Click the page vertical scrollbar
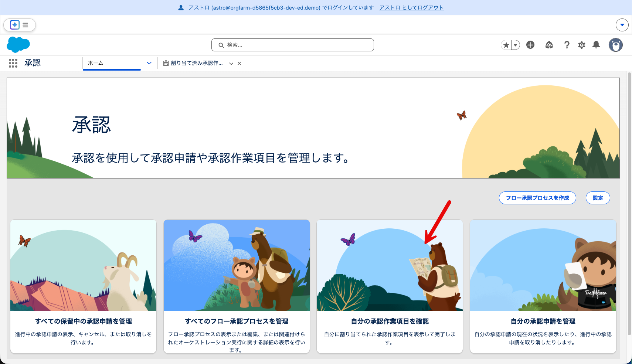The width and height of the screenshot is (632, 364). (629, 203)
